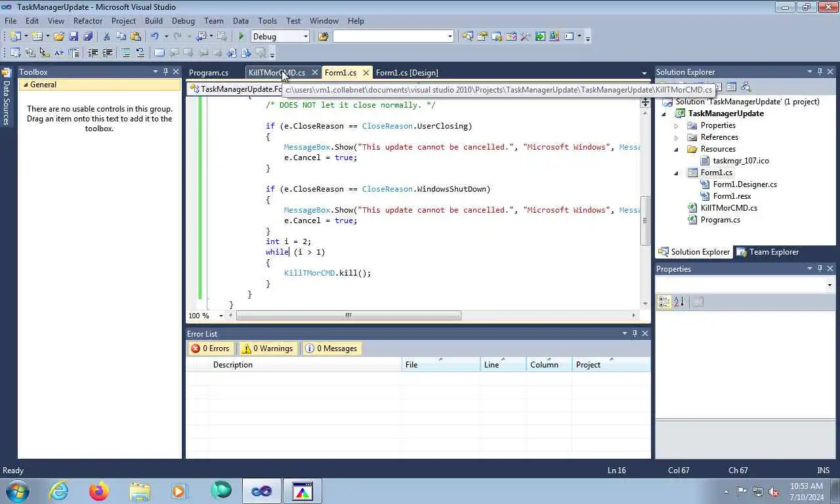
Task: Open the Debug menu
Action: 183,20
